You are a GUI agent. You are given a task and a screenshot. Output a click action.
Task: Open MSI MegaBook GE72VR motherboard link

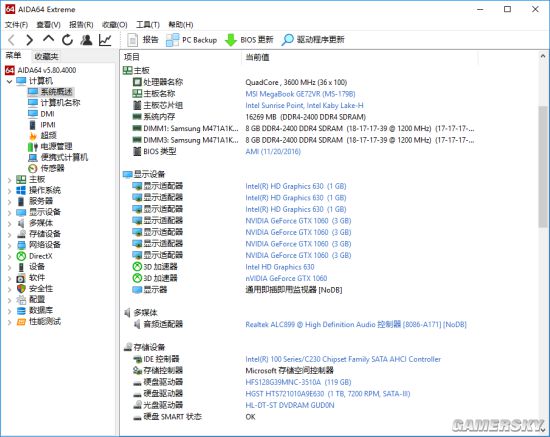(300, 94)
